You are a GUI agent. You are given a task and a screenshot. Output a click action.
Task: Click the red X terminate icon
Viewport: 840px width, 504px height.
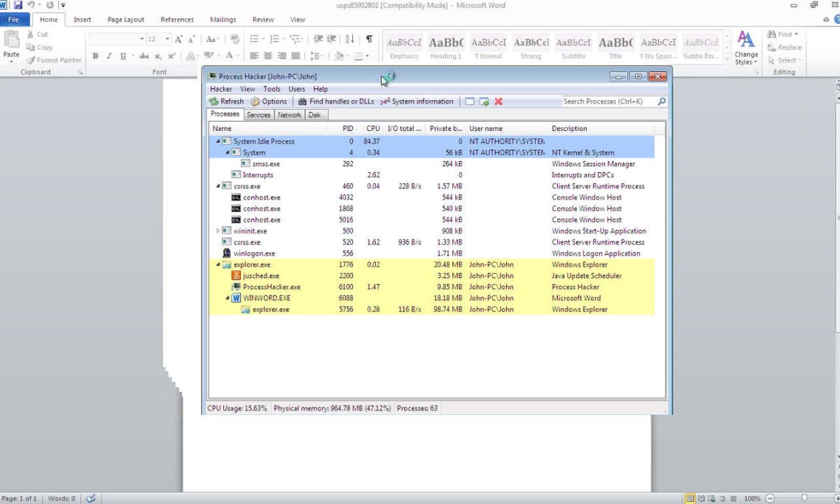pyautogui.click(x=498, y=101)
